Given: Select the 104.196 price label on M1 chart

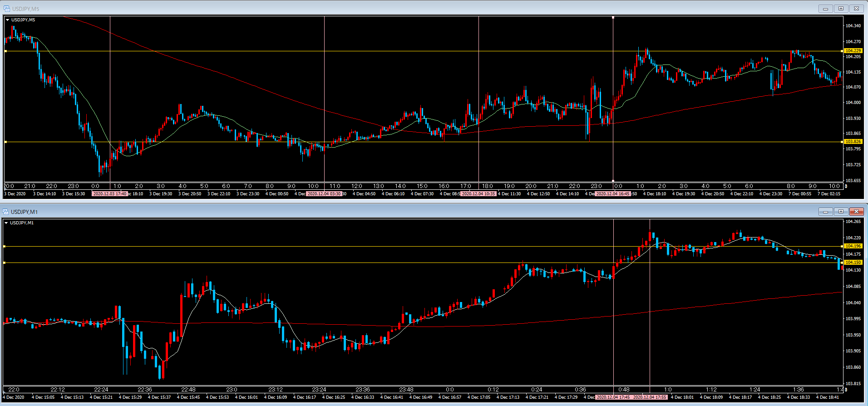Looking at the screenshot, I should (x=853, y=246).
